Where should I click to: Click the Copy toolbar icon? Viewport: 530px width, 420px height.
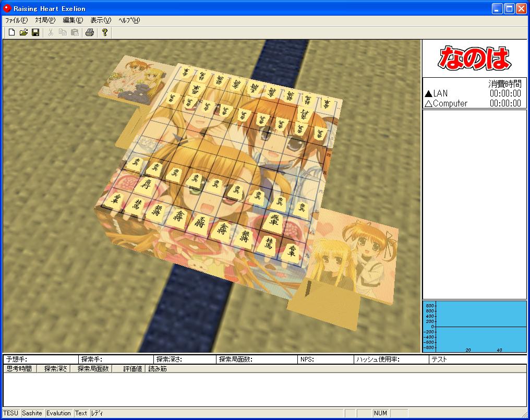pos(63,32)
